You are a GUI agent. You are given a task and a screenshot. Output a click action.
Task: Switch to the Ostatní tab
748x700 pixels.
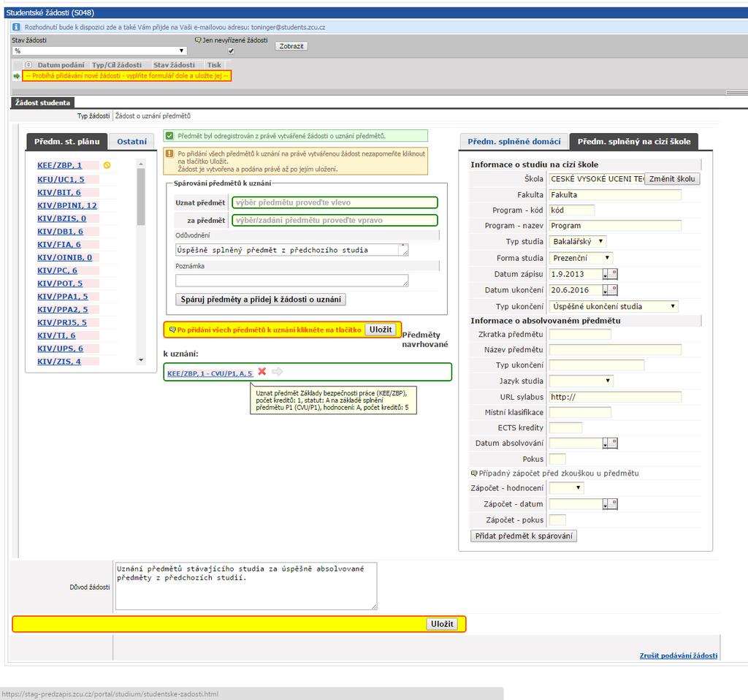(x=131, y=142)
